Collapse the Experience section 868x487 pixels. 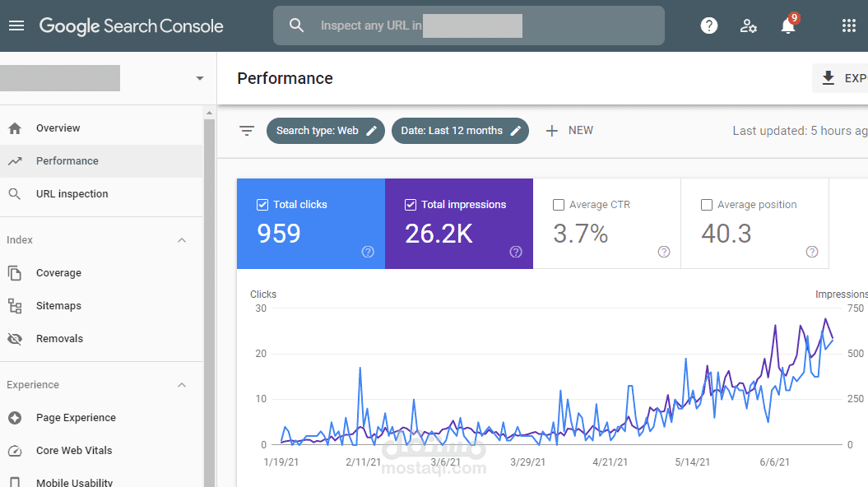pyautogui.click(x=182, y=385)
